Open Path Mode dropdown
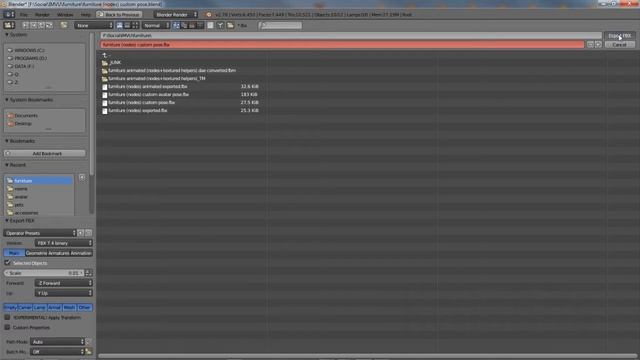The width and height of the screenshot is (640, 360). 57,342
